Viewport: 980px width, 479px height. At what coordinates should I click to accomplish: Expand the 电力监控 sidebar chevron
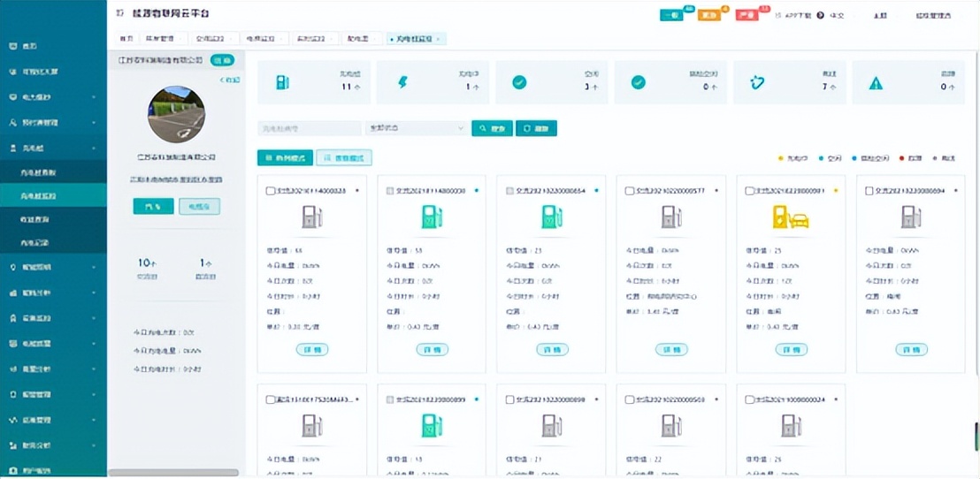coord(94,97)
